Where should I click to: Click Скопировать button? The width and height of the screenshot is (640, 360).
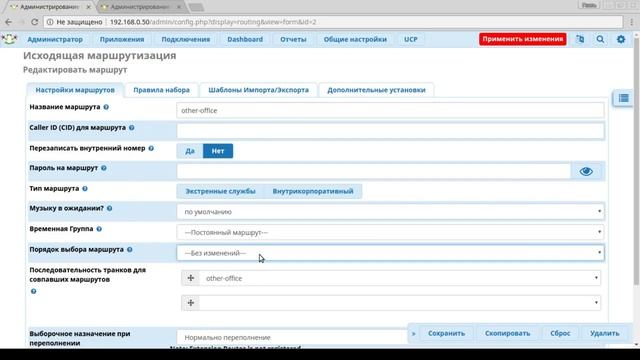[x=507, y=333]
